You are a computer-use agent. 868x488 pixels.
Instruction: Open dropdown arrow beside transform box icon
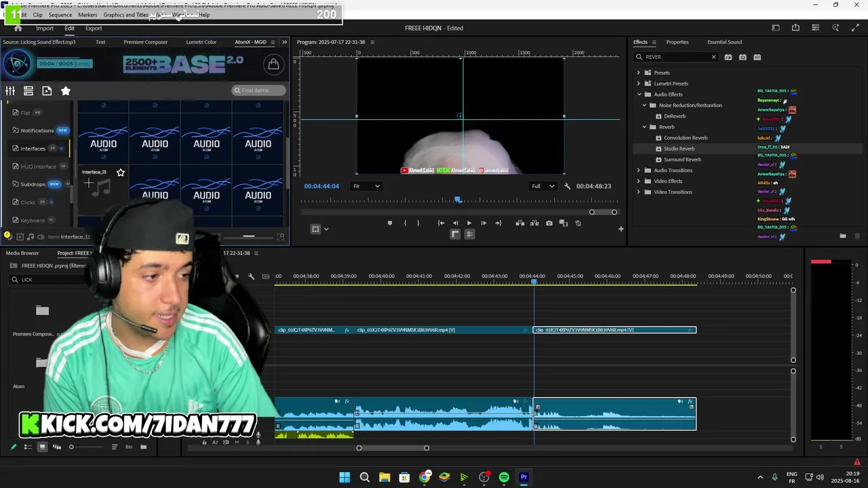pos(326,229)
